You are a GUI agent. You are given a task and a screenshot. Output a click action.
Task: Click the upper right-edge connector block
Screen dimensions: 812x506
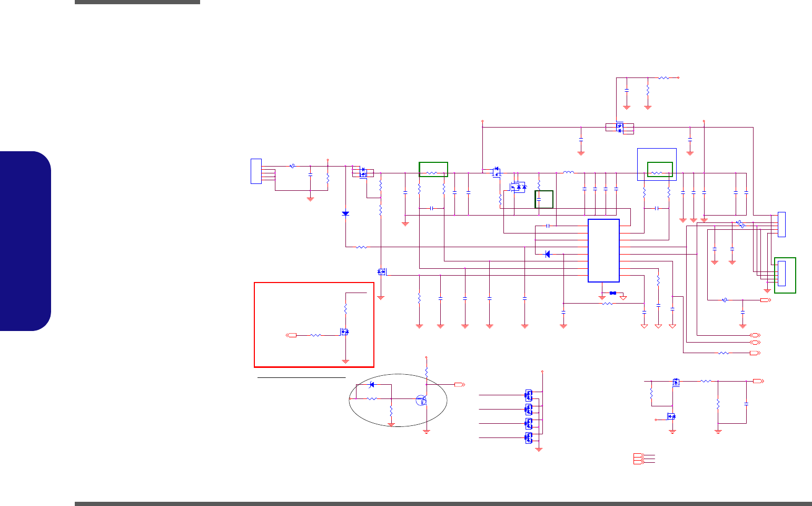coord(781,224)
